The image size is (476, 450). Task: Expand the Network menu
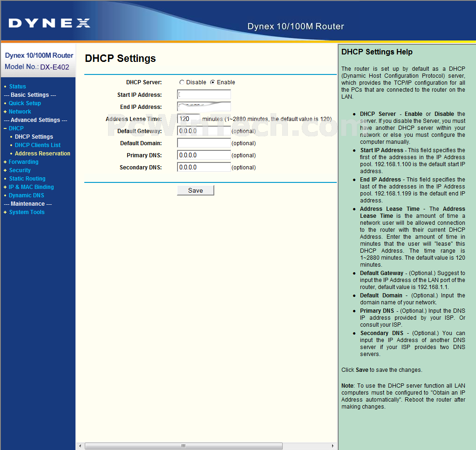[x=20, y=112]
